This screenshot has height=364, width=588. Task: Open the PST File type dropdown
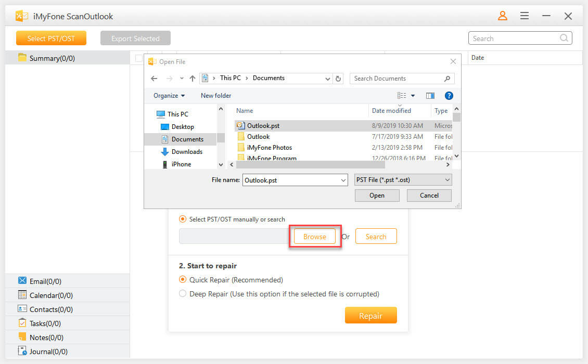[x=403, y=179]
